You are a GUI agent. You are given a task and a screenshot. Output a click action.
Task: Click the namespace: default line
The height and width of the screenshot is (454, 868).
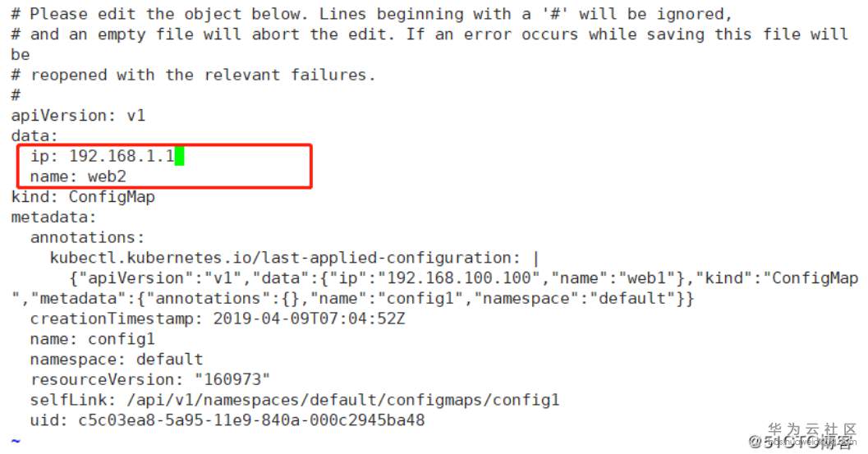coord(117,359)
